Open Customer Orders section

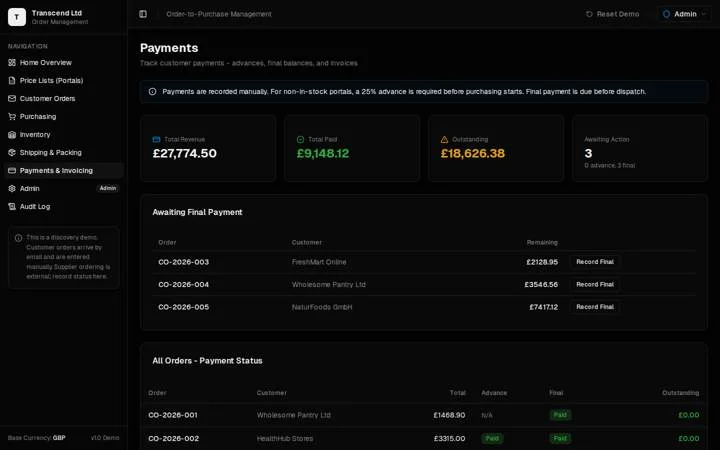click(63, 98)
